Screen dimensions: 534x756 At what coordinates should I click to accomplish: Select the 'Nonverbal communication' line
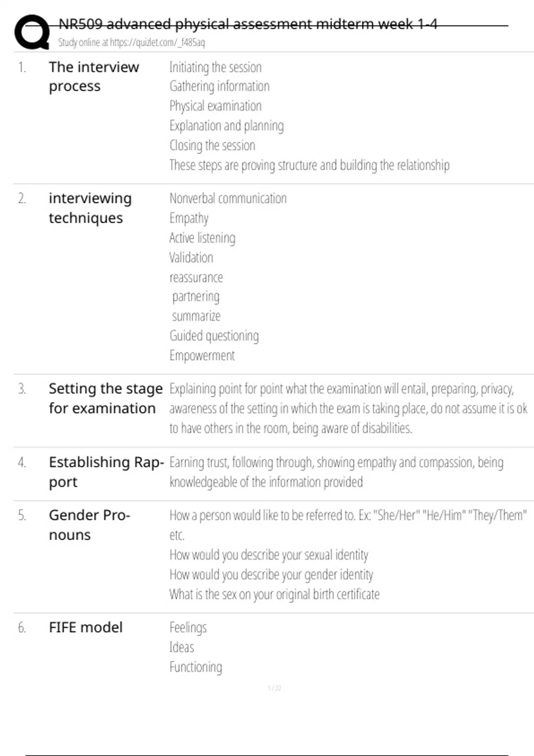(228, 198)
